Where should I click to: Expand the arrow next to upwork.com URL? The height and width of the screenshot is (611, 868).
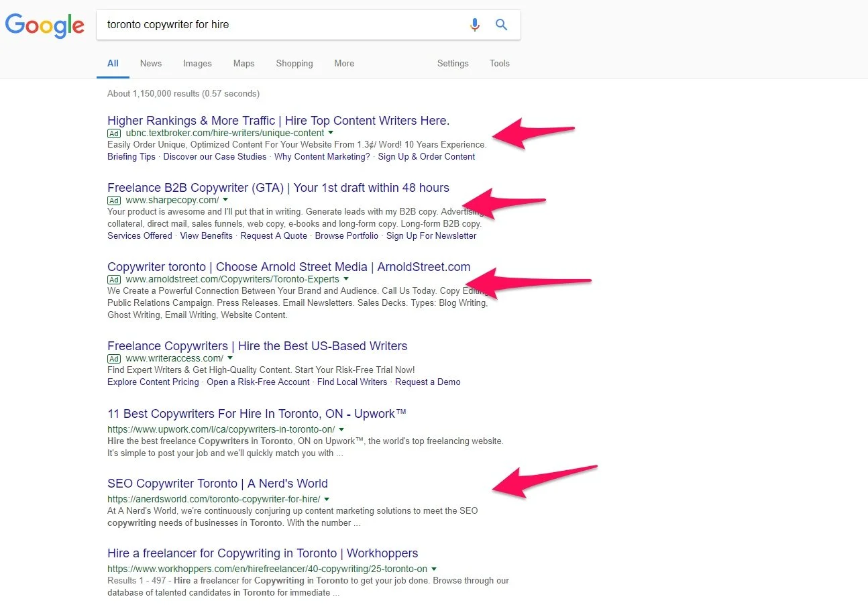(341, 429)
